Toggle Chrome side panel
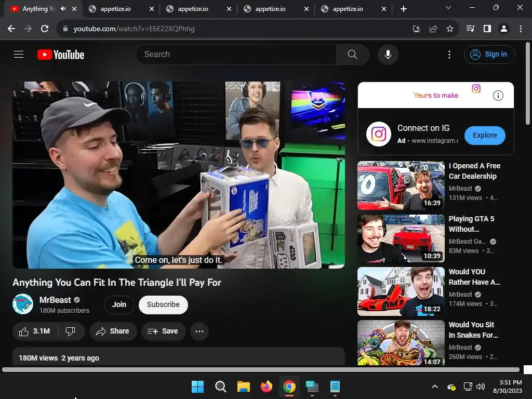This screenshot has width=532, height=399. [x=487, y=29]
